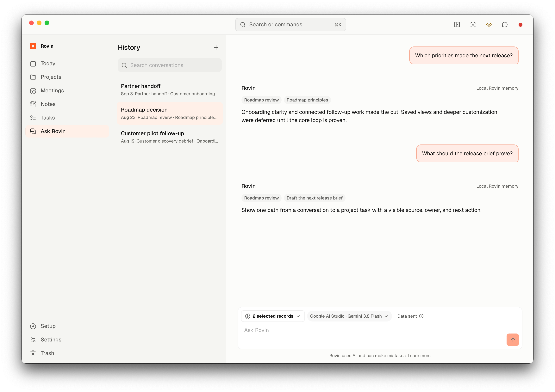The image size is (555, 392).
Task: Open Trash from the sidebar
Action: (x=67, y=353)
